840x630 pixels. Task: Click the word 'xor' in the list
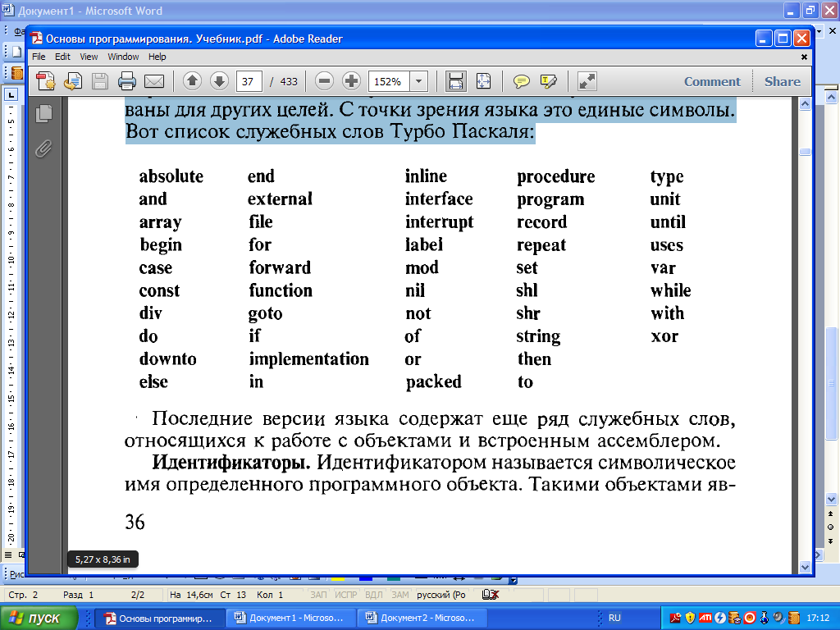click(664, 336)
